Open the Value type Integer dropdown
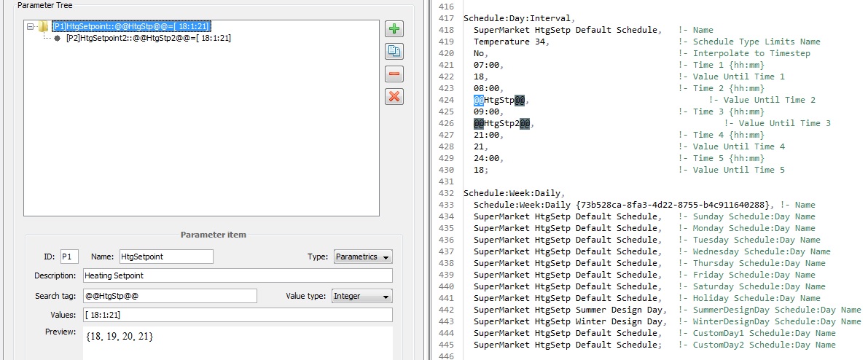Image resolution: width=868 pixels, height=360 pixels. (362, 296)
